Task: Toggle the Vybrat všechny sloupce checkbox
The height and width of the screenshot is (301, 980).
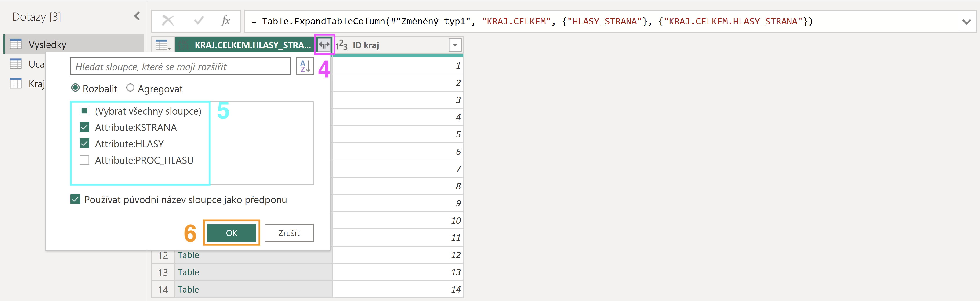Action: click(x=84, y=111)
